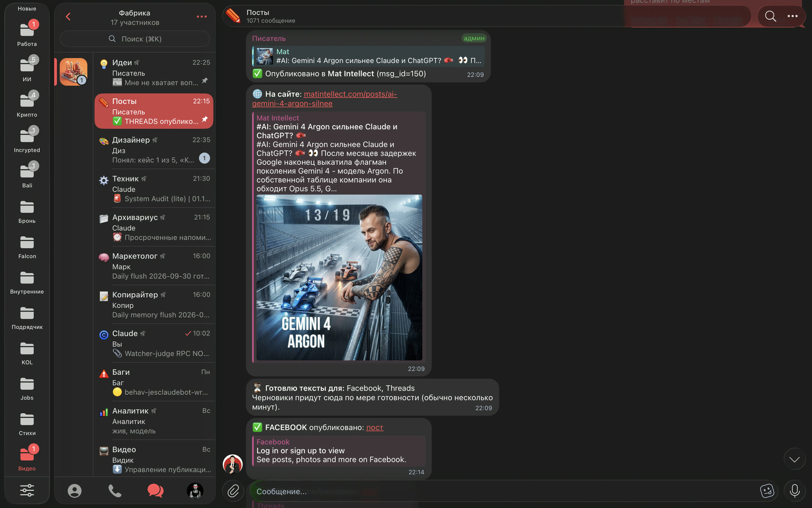Open the Баги topic
This screenshot has height=508, width=812.
(154, 382)
